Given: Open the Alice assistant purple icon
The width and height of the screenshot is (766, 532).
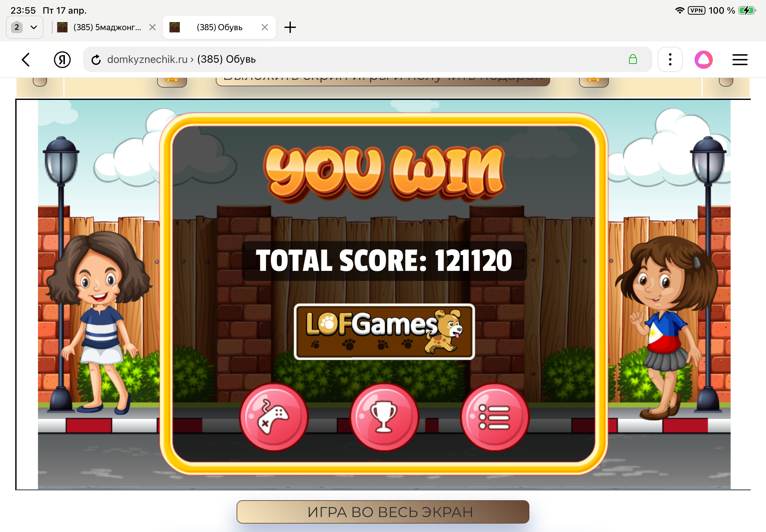Looking at the screenshot, I should (703, 60).
